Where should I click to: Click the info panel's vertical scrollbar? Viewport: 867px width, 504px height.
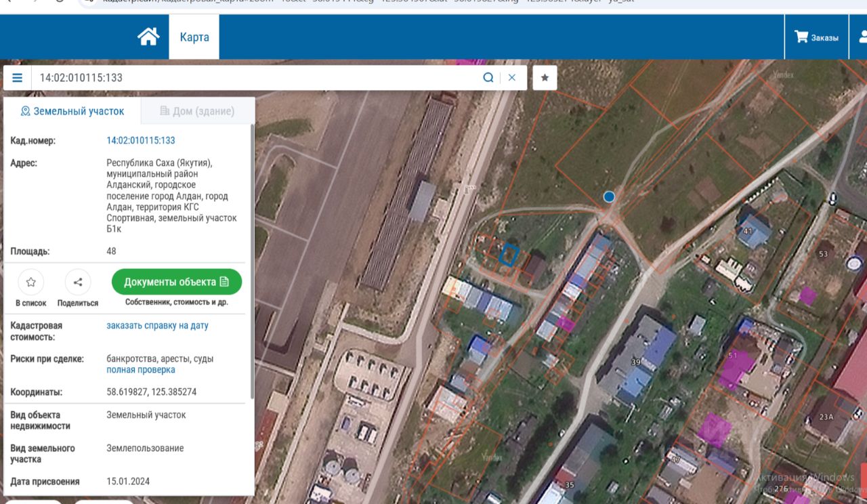(253, 261)
